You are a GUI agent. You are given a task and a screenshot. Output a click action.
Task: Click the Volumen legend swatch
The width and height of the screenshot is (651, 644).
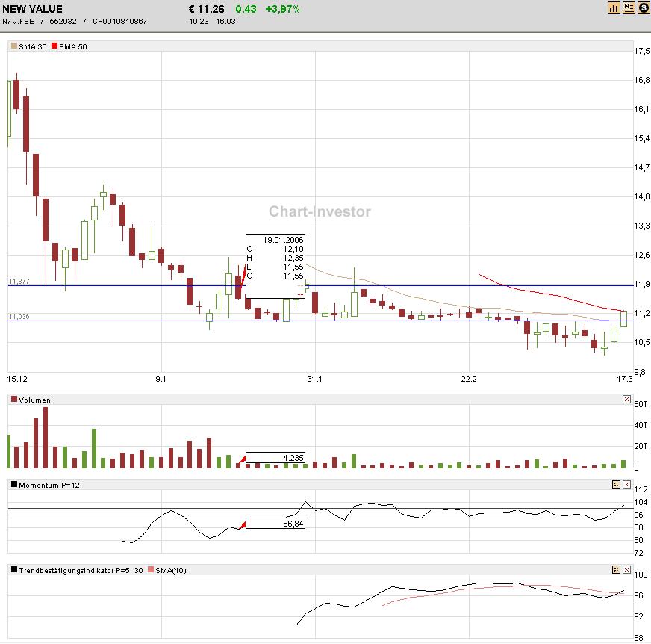(x=14, y=400)
